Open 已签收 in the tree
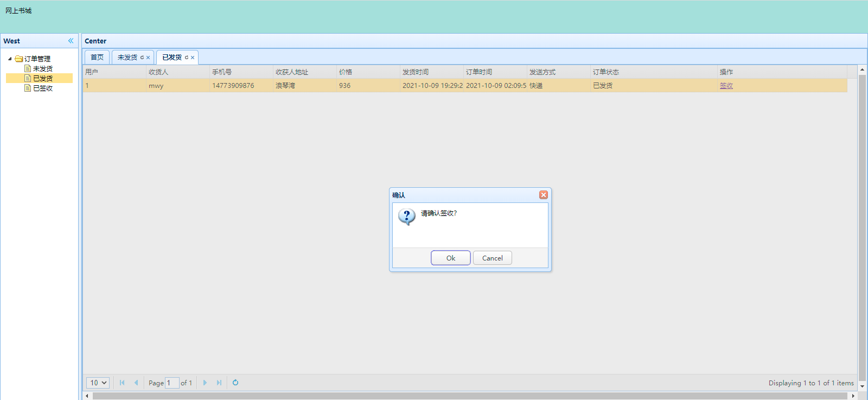 coord(43,88)
